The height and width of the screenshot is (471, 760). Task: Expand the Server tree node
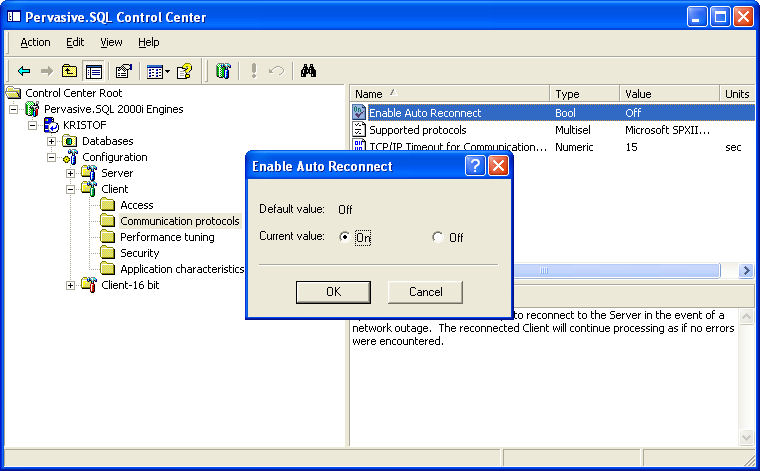70,173
